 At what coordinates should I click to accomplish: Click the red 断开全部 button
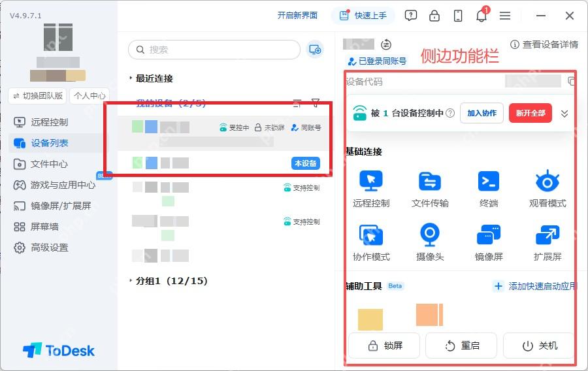click(531, 113)
